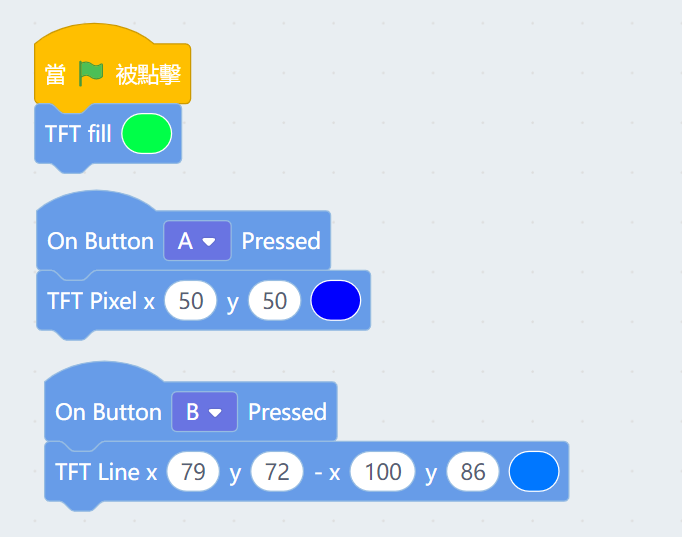
Task: Open the button B dropdown
Action: point(204,412)
